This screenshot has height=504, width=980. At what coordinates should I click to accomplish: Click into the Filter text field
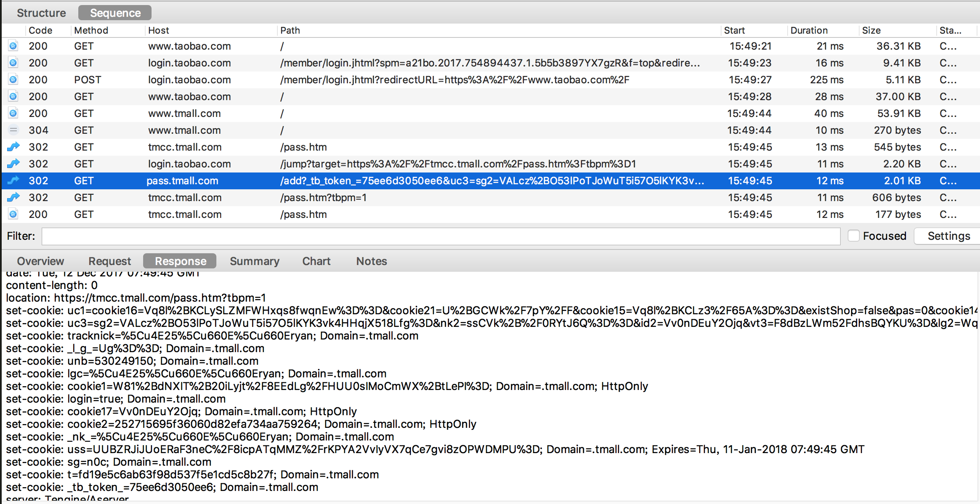pos(440,236)
